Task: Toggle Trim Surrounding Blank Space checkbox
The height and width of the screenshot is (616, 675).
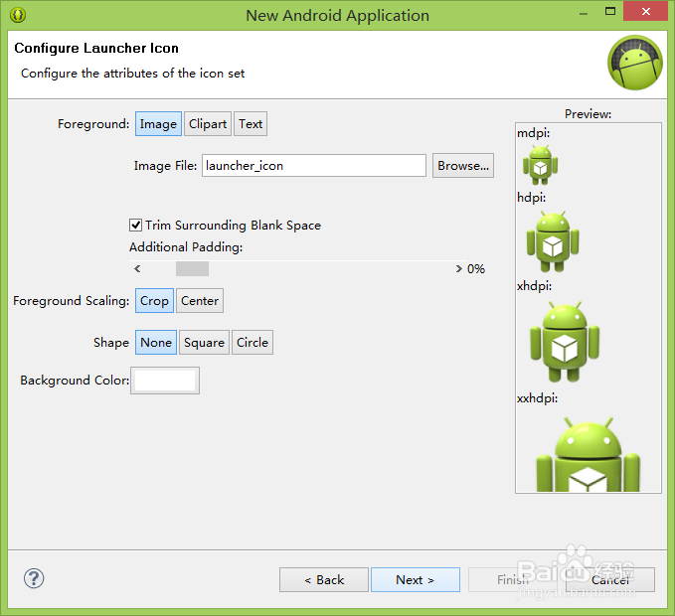Action: tap(135, 225)
